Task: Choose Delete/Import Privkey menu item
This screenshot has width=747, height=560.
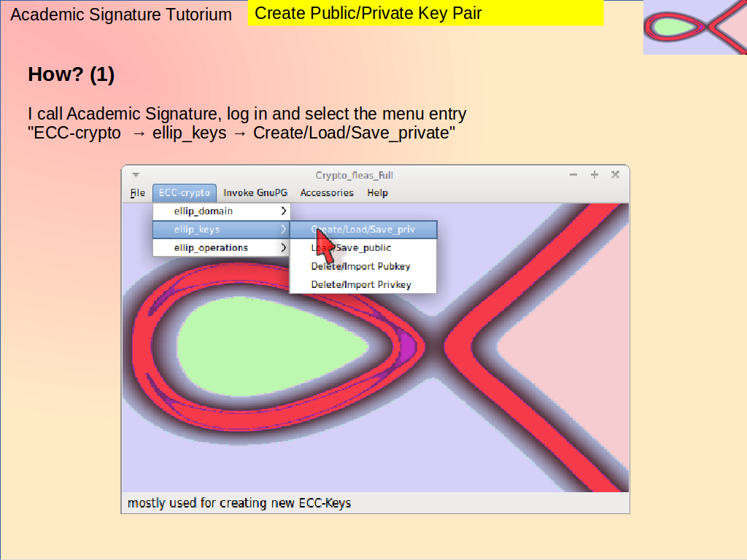Action: pos(363,285)
